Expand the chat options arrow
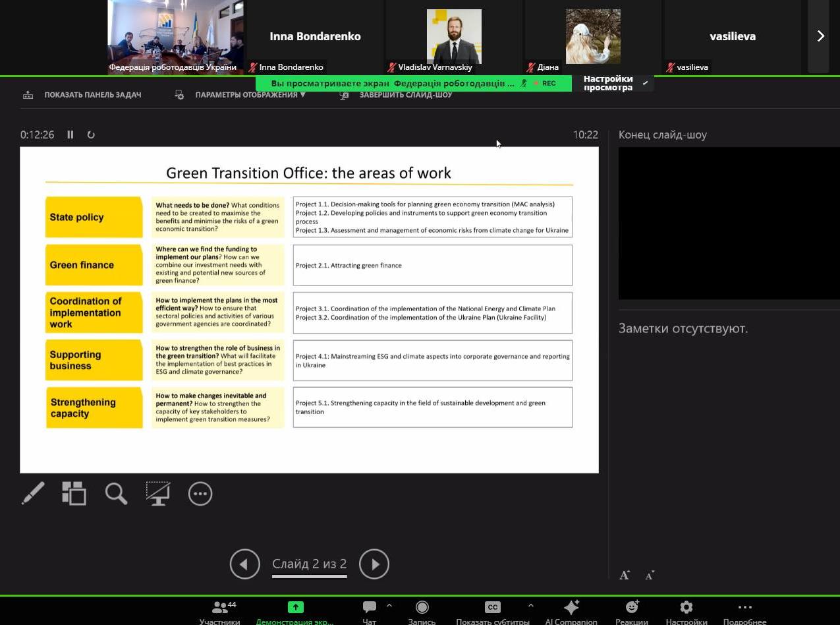The width and height of the screenshot is (840, 625). point(389,605)
